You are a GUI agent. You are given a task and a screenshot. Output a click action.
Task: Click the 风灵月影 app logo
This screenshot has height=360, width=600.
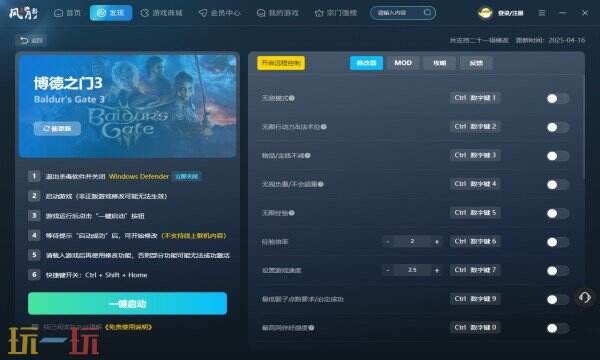click(x=23, y=13)
